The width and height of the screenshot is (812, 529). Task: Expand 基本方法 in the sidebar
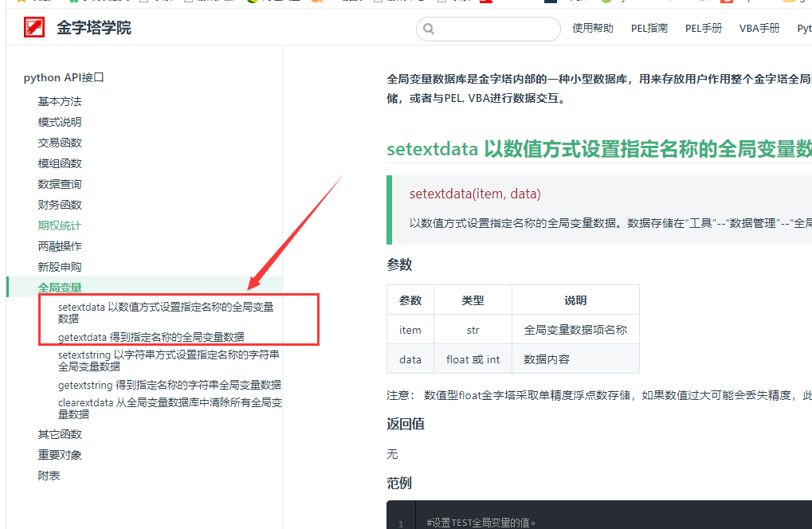pos(60,101)
